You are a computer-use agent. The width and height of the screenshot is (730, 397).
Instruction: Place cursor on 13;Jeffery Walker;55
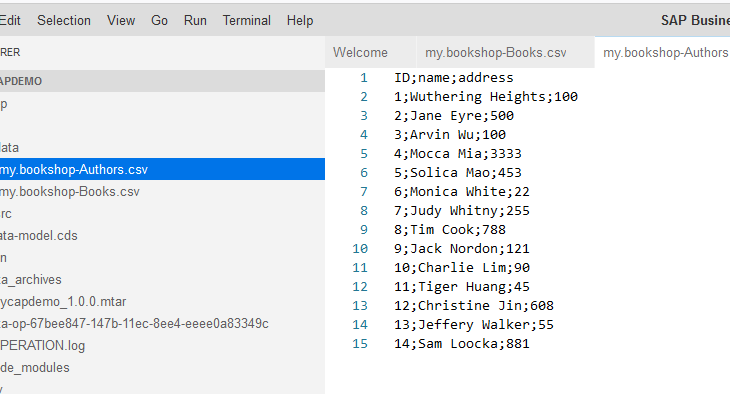point(474,325)
